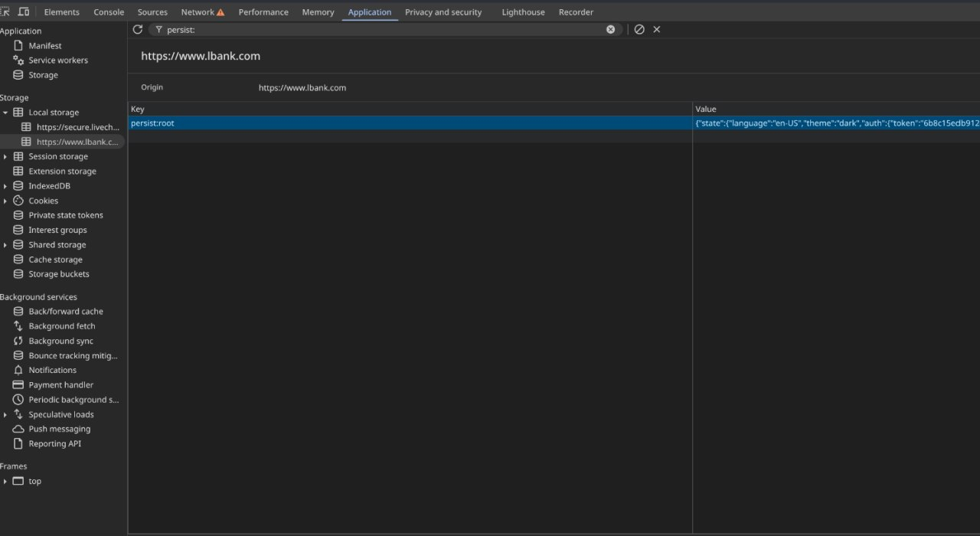Viewport: 980px width, 536px height.
Task: Sort by the Key column header
Action: click(410, 109)
